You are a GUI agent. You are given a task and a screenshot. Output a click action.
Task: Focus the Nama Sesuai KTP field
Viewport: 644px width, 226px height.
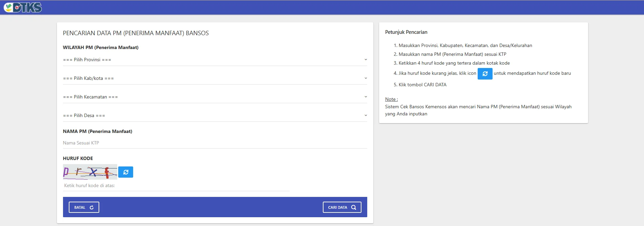point(215,143)
